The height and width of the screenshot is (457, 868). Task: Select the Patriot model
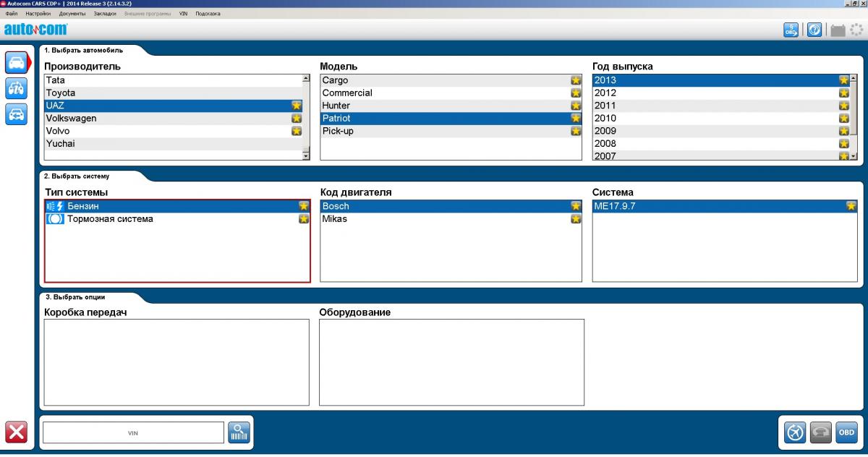(x=451, y=119)
